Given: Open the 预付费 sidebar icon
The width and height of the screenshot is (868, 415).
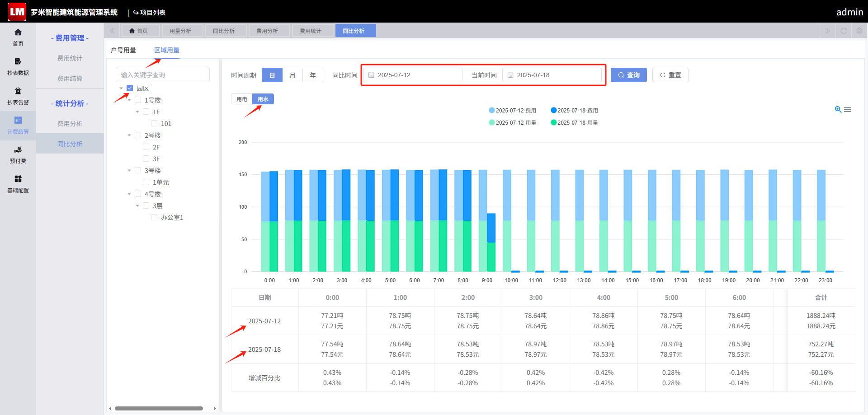Looking at the screenshot, I should (18, 149).
